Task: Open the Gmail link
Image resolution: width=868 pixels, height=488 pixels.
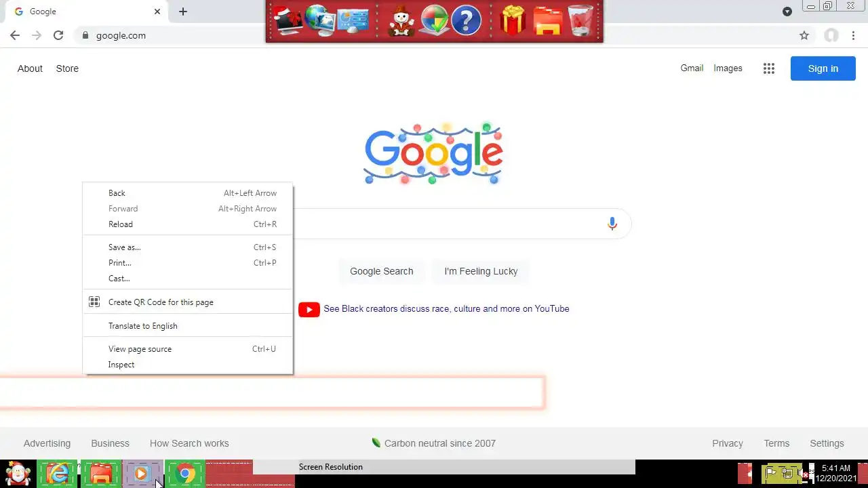Action: [x=692, y=68]
